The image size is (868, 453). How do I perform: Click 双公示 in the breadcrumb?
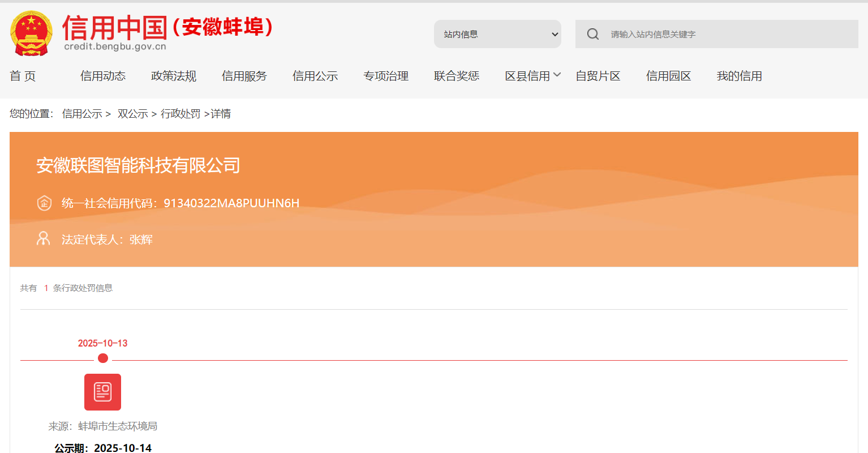pos(132,114)
